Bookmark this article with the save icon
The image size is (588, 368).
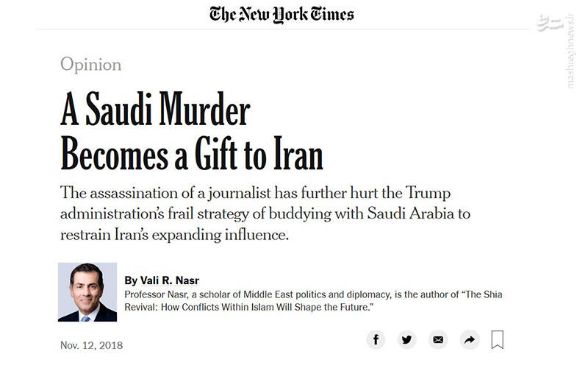(x=498, y=339)
